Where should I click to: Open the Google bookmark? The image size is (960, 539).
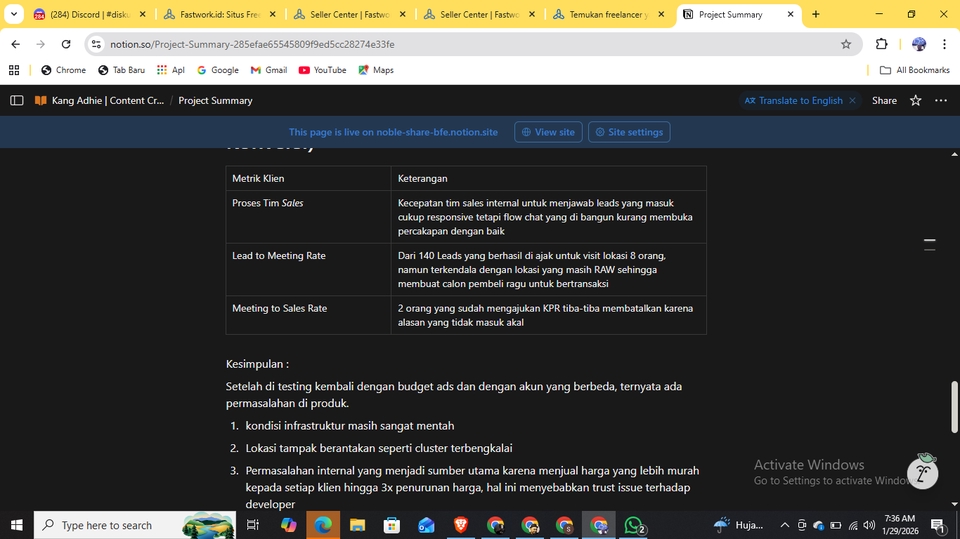click(x=217, y=70)
